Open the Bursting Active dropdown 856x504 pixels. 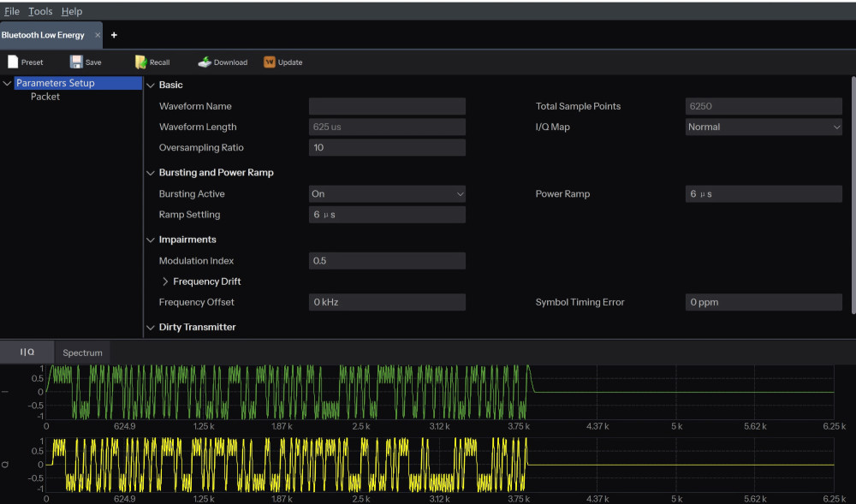click(387, 193)
